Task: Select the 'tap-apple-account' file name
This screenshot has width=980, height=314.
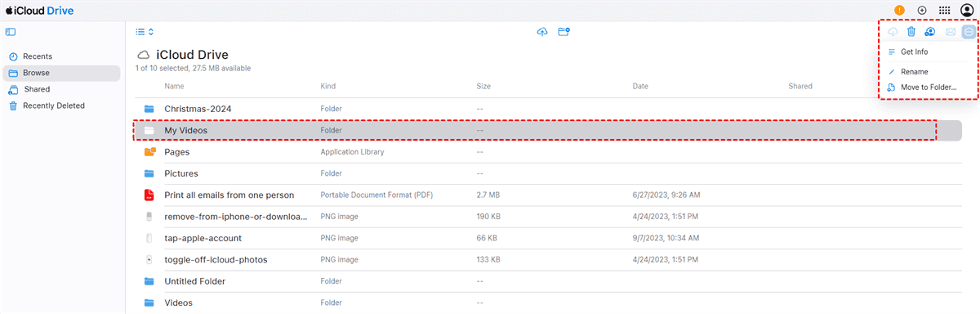Action: (203, 238)
